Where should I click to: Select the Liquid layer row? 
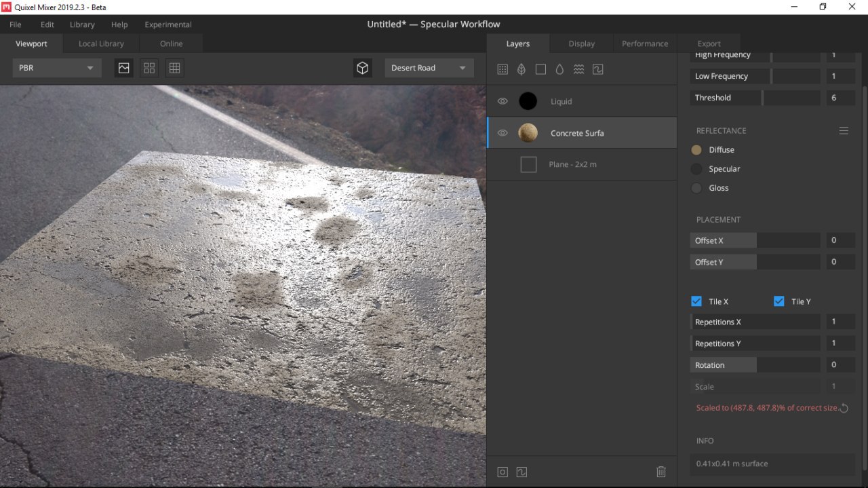(x=582, y=101)
